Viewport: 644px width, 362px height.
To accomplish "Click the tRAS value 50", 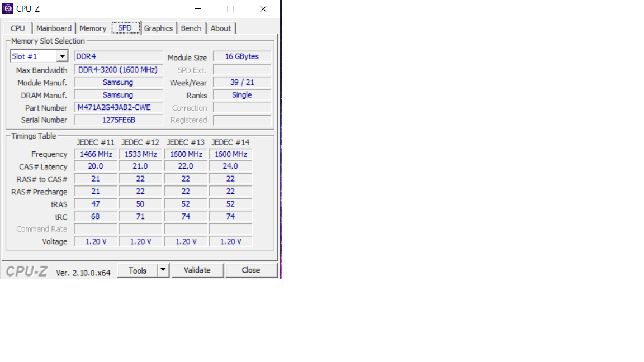I will click(141, 204).
